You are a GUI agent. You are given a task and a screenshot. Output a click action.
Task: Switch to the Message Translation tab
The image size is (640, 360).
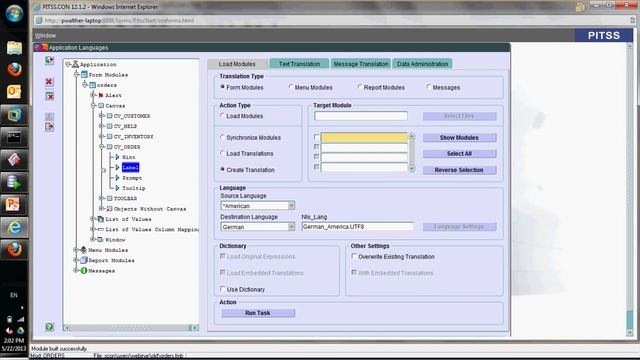click(361, 64)
